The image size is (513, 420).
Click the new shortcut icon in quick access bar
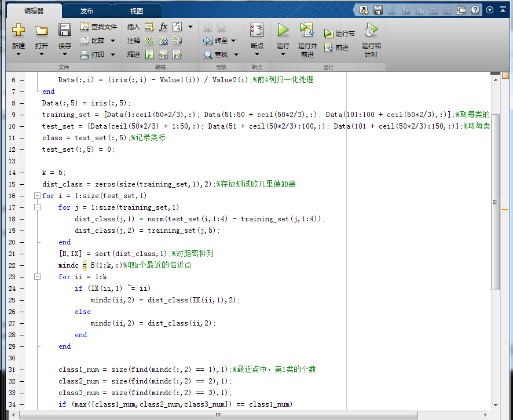point(364,10)
